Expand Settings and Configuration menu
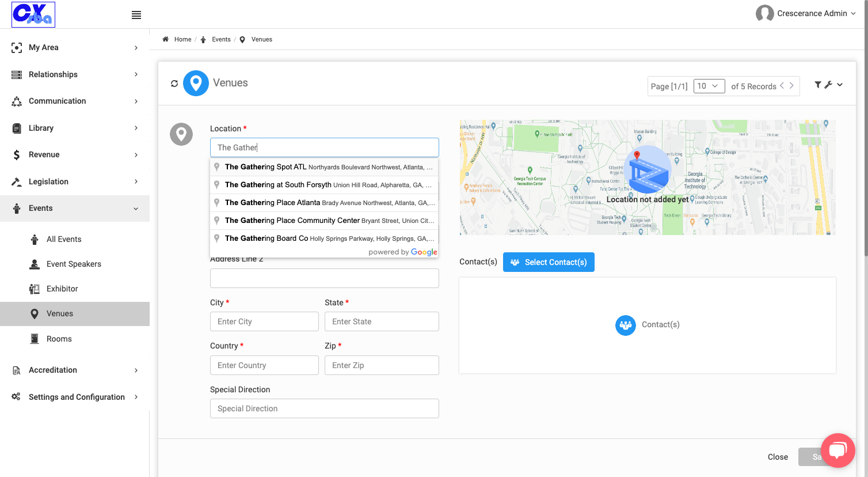 click(75, 397)
